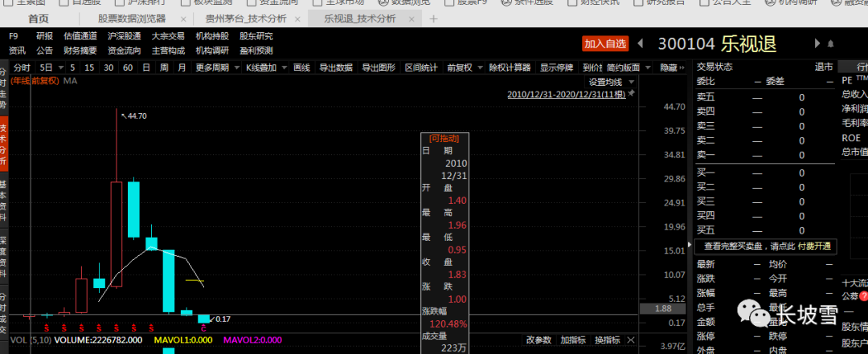Click the 2010/12/31-2020/12/31 date range link
The height and width of the screenshot is (354, 868).
pos(567,94)
